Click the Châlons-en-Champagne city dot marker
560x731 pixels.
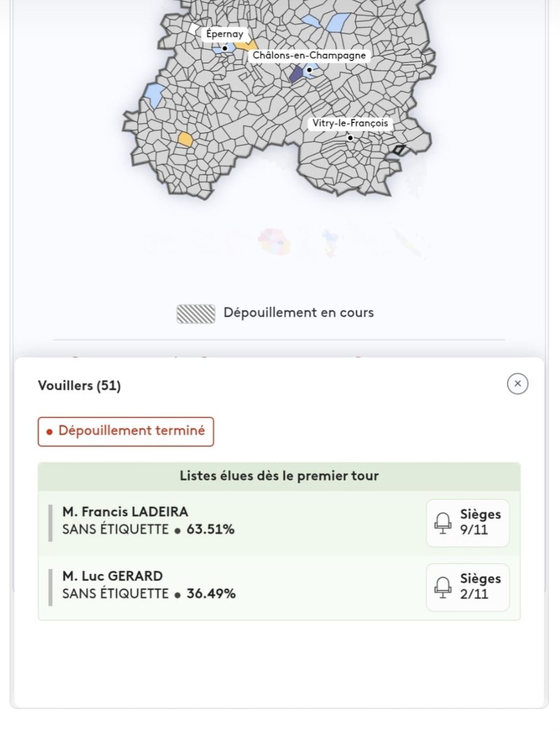[x=309, y=70]
